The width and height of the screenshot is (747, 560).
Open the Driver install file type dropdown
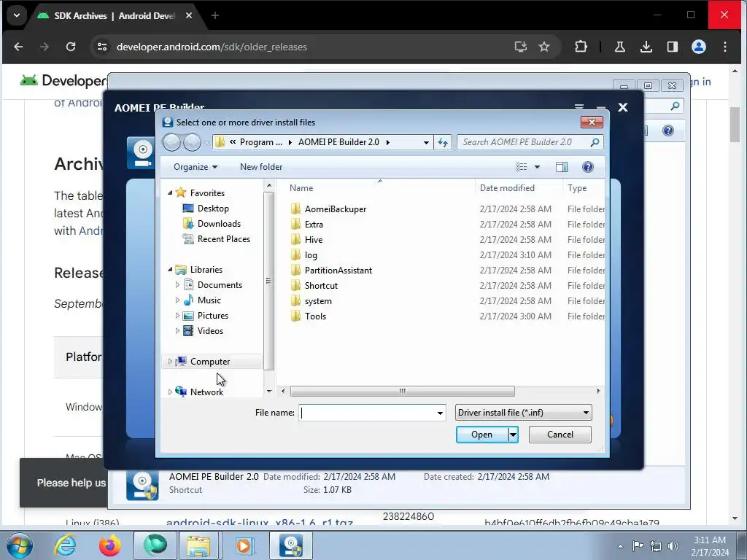pos(523,413)
